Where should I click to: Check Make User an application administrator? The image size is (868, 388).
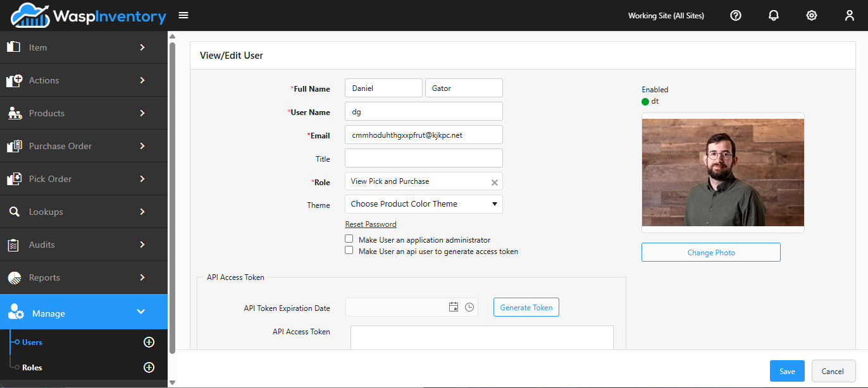(349, 239)
